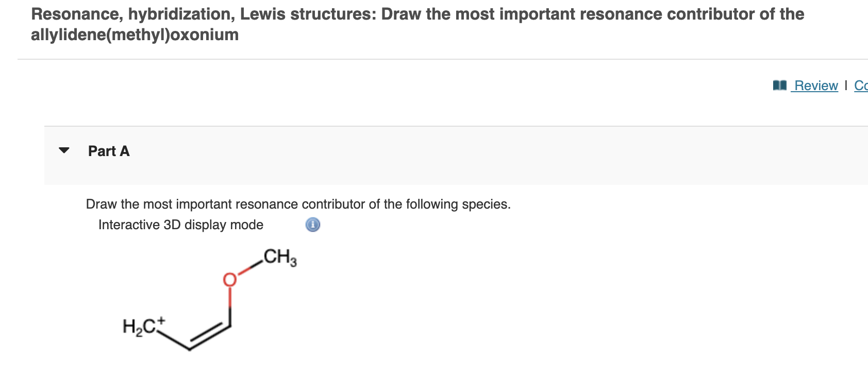Click the open book icon beside Review
Screen dimensions: 868x376
780,85
